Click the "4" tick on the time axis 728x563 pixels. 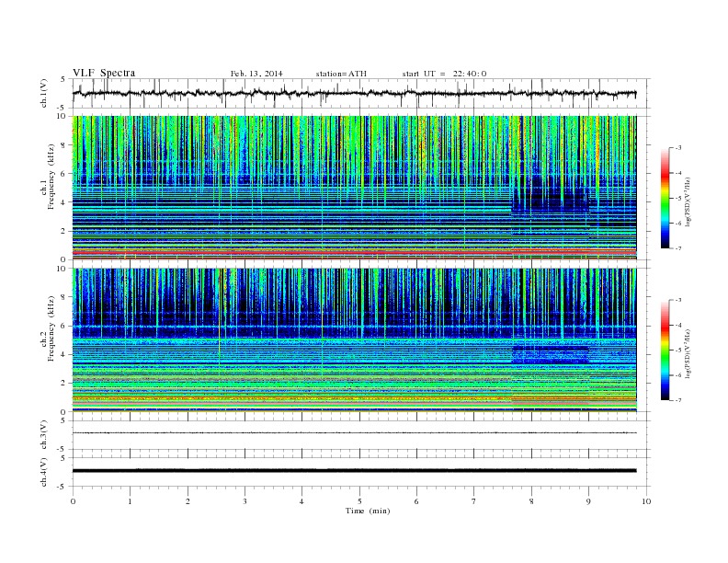pos(301,501)
